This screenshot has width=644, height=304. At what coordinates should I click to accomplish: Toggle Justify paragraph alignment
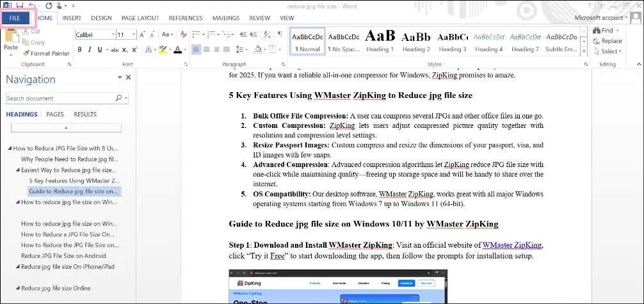(x=227, y=50)
